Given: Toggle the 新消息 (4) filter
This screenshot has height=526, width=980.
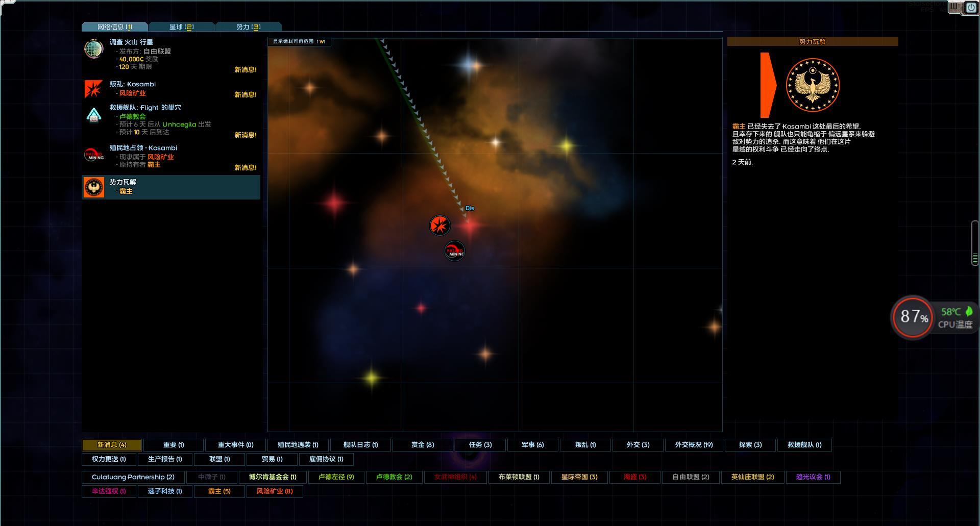Looking at the screenshot, I should point(112,445).
